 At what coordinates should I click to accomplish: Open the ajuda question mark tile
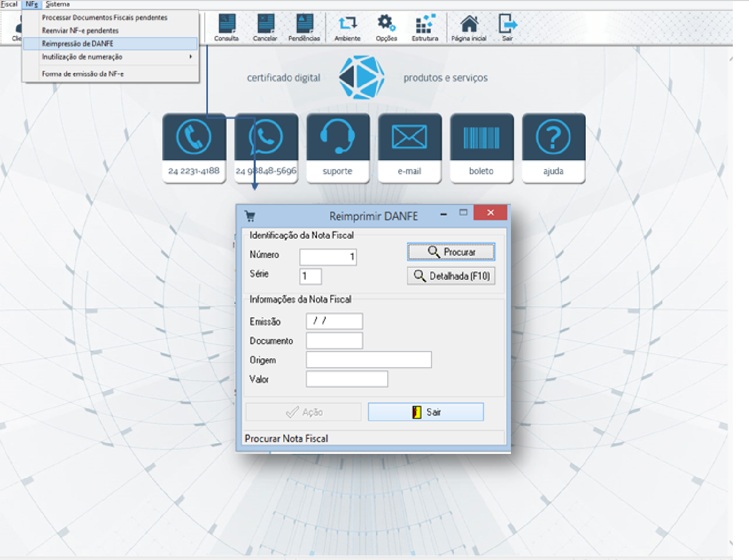coord(554,148)
